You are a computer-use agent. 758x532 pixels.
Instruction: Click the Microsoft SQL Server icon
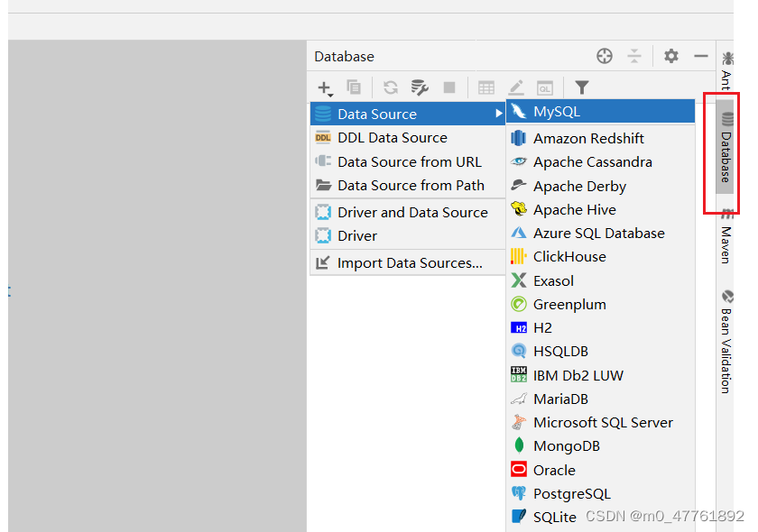[x=519, y=422]
